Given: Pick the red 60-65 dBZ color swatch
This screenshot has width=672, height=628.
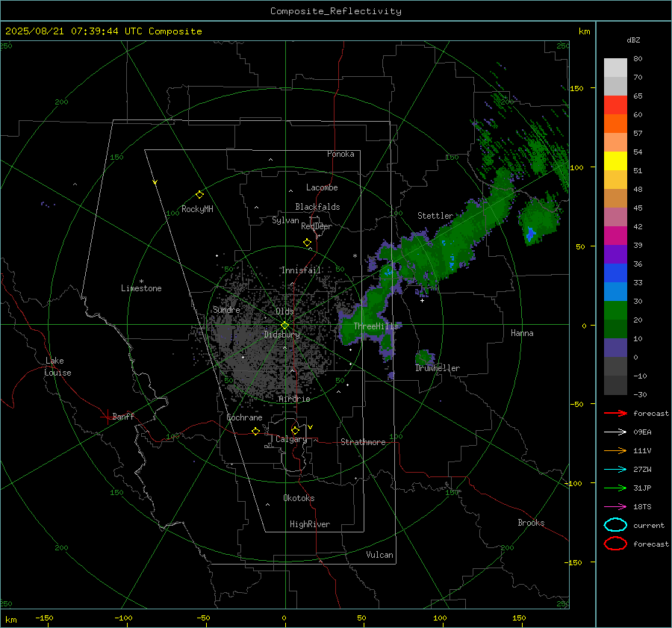Looking at the screenshot, I should [x=615, y=105].
